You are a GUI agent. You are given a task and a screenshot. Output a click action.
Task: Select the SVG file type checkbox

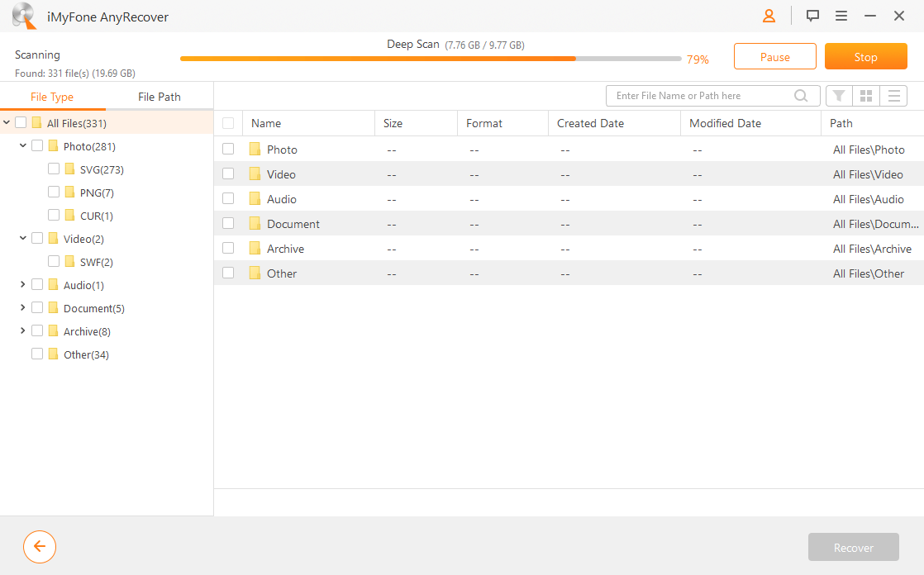pos(54,169)
